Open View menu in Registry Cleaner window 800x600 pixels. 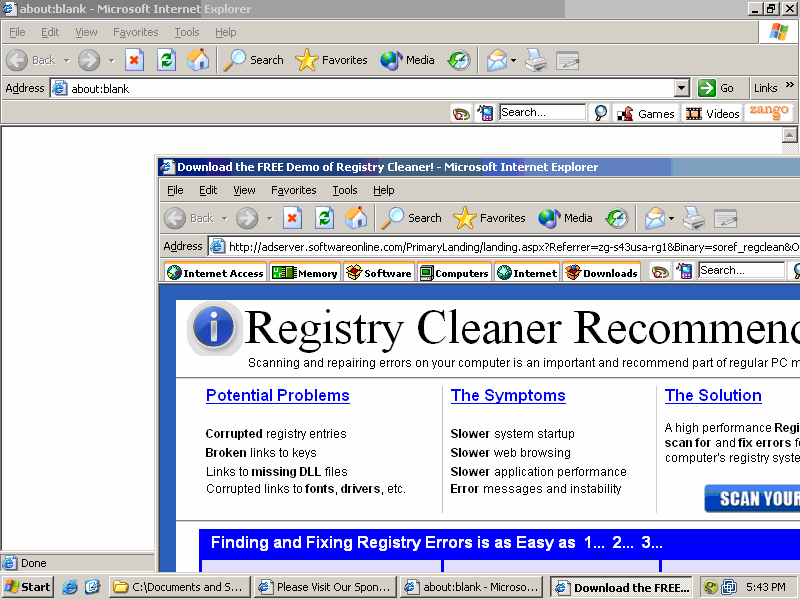click(x=244, y=190)
